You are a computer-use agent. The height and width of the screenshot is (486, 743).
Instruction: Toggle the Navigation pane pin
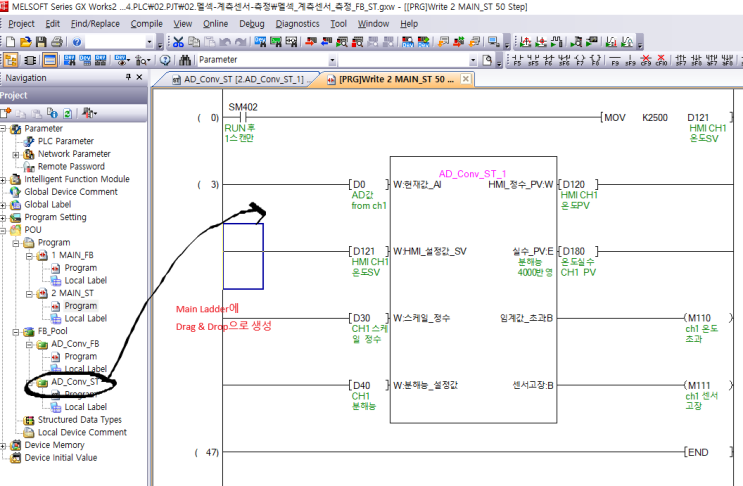coord(128,77)
